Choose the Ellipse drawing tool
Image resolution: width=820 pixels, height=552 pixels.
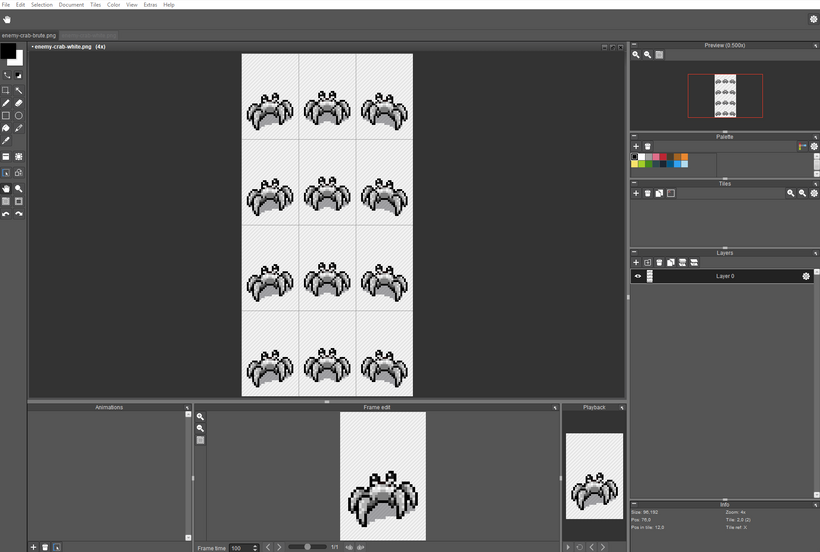click(19, 116)
